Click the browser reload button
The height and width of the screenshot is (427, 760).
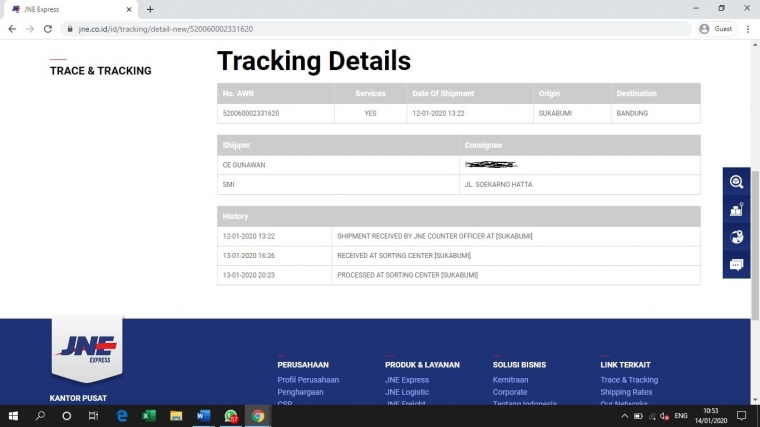coord(47,29)
